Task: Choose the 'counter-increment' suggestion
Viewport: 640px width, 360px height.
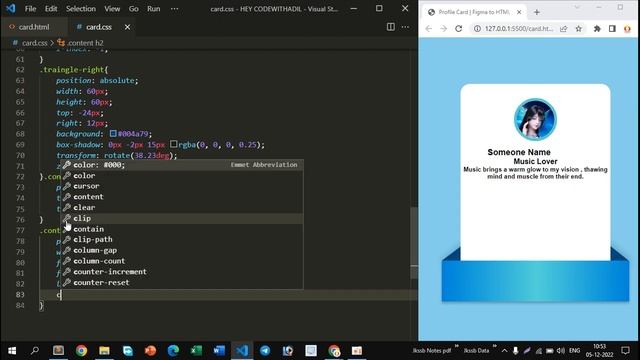Action: pos(182,272)
